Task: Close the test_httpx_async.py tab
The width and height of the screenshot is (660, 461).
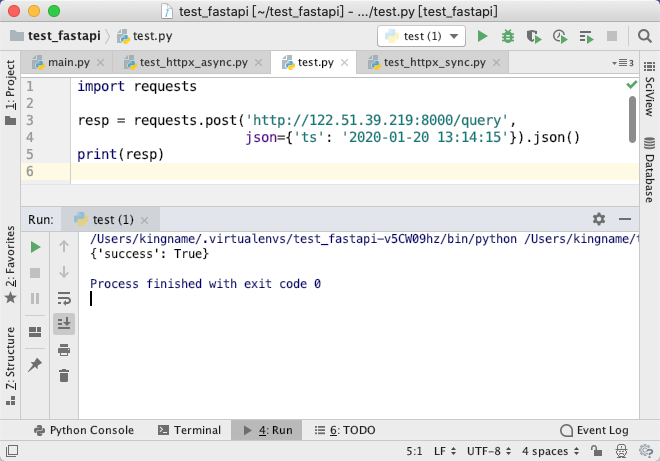Action: tap(258, 63)
